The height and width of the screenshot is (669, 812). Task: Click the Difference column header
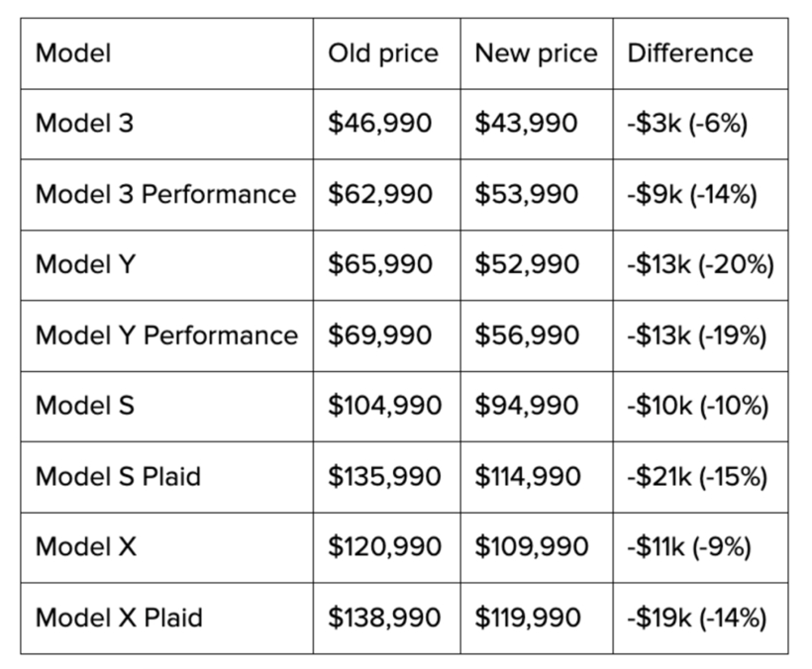(690, 52)
